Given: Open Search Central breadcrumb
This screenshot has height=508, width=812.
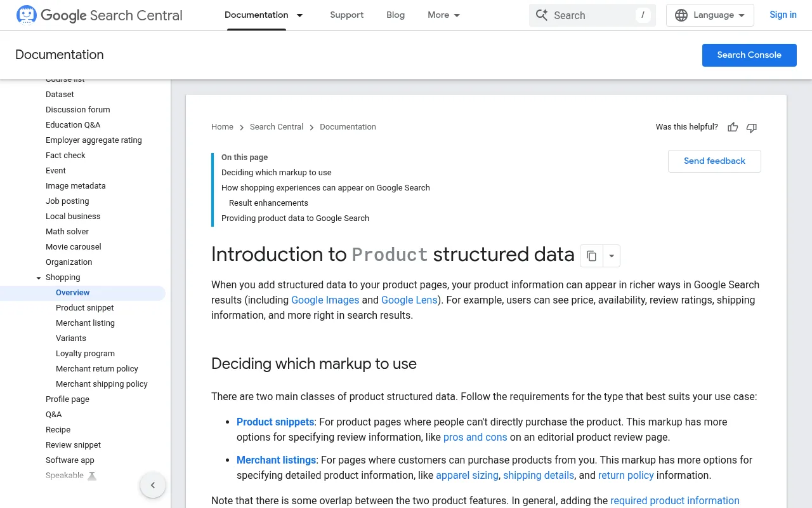Looking at the screenshot, I should pyautogui.click(x=277, y=127).
